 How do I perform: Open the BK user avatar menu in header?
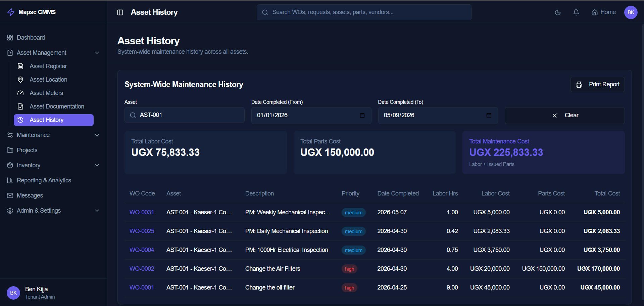pyautogui.click(x=631, y=12)
